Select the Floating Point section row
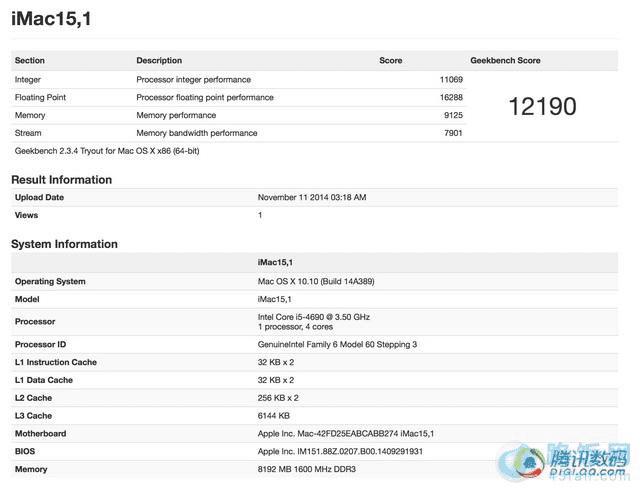Viewport: 640px width, 489px height. coord(42,97)
